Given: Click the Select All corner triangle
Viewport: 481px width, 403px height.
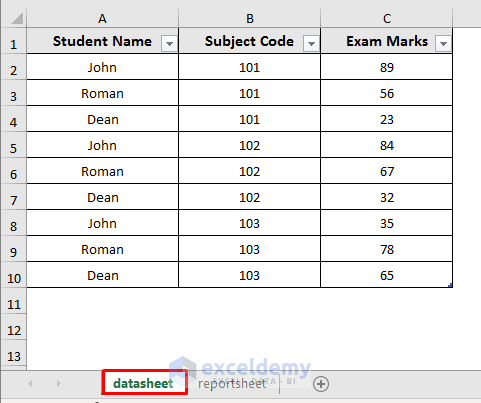Looking at the screenshot, I should point(17,18).
